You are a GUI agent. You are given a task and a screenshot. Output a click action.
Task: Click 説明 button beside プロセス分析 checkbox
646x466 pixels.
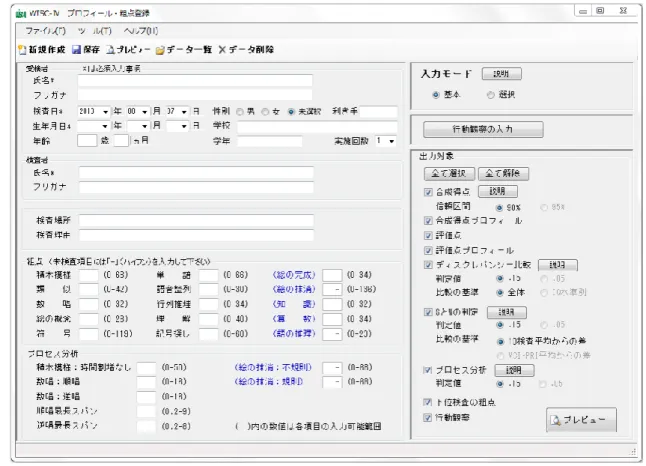(x=514, y=370)
